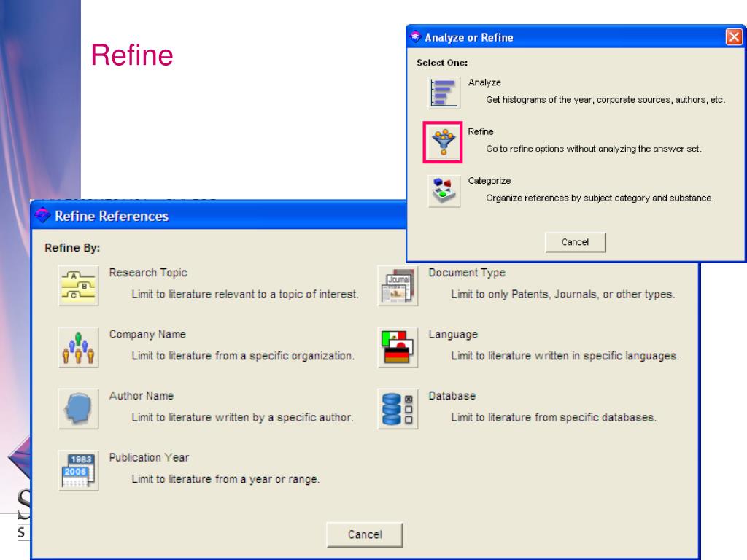This screenshot has width=747, height=560.
Task: Click 'Go to refine options' description
Action: pos(594,149)
